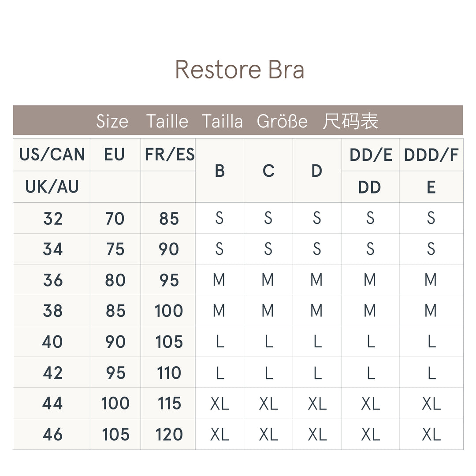Click band size 40 in US/CAN column
The height and width of the screenshot is (476, 476).
click(52, 342)
